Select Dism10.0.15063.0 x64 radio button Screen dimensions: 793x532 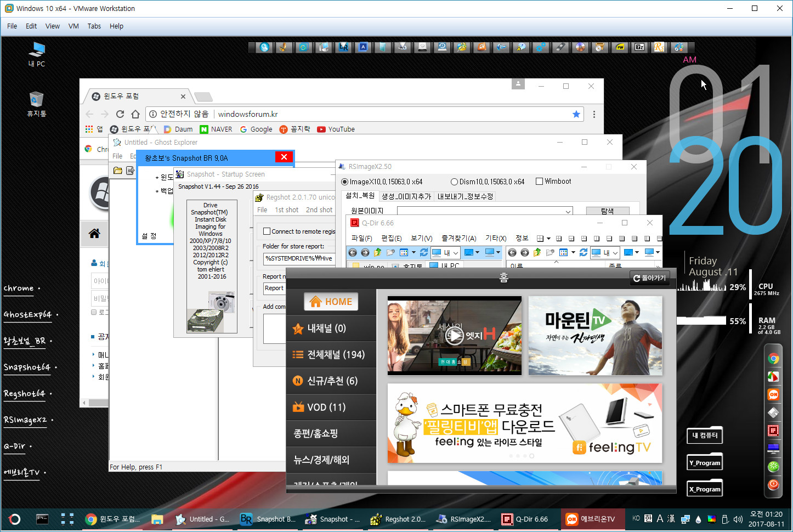pos(454,182)
